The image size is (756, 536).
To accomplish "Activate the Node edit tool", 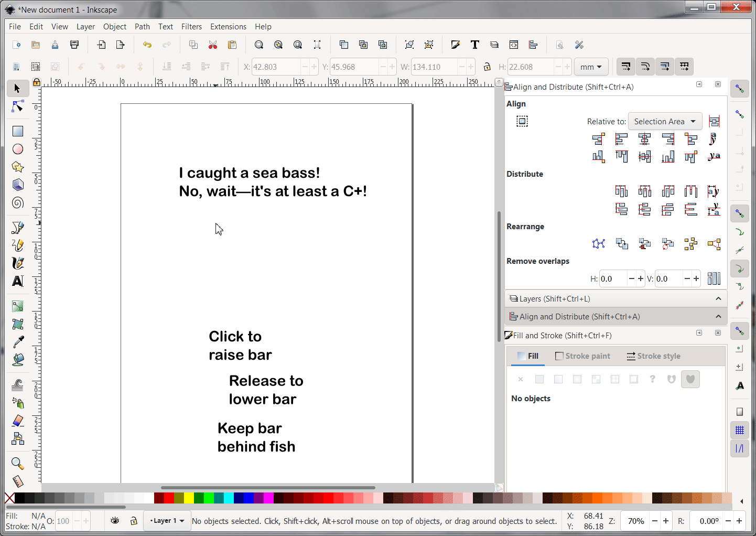I will 18,106.
